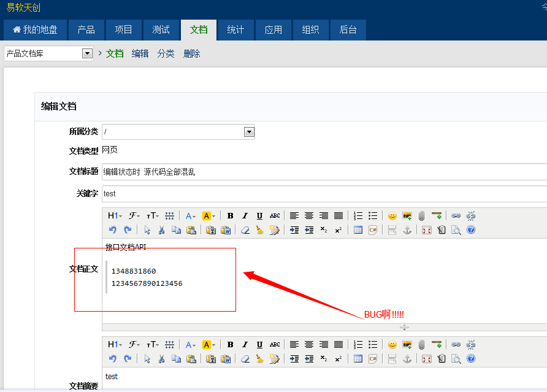
Task: Open font size dropdown in 文档摘要 toolbar
Action: pyautogui.click(x=153, y=345)
